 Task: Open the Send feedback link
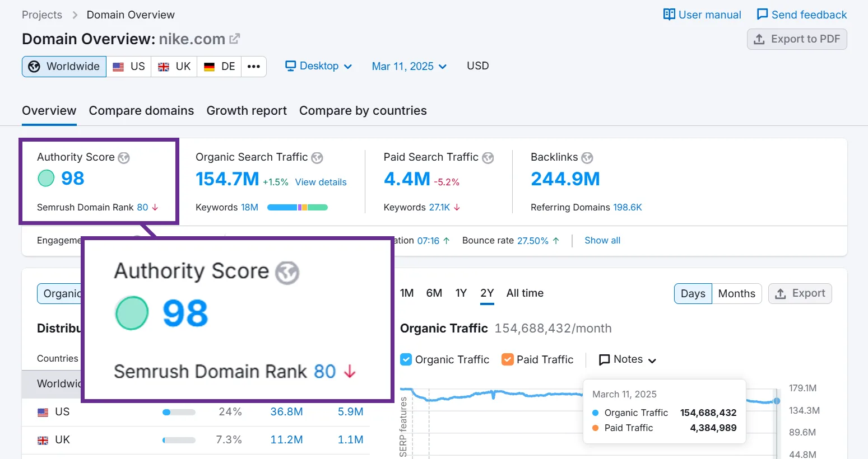point(802,15)
